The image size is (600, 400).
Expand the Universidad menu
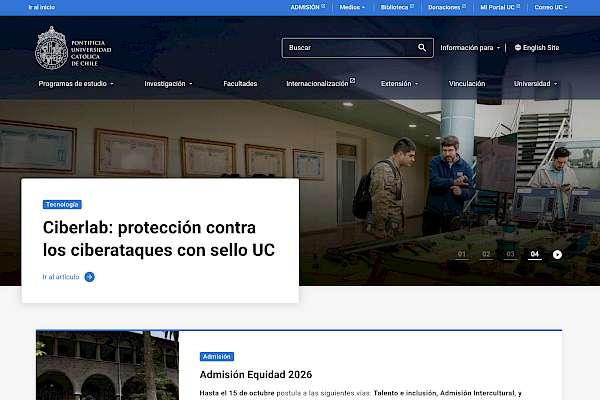[536, 83]
